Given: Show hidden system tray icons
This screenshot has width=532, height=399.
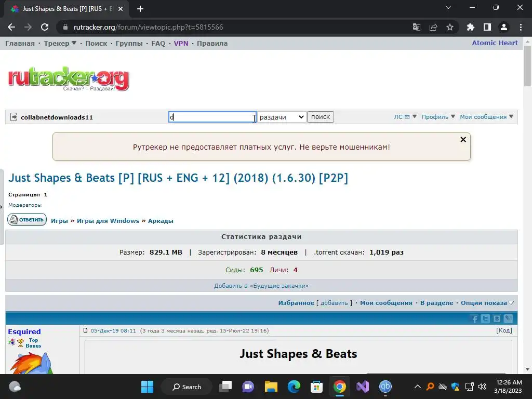Looking at the screenshot, I should tap(418, 387).
